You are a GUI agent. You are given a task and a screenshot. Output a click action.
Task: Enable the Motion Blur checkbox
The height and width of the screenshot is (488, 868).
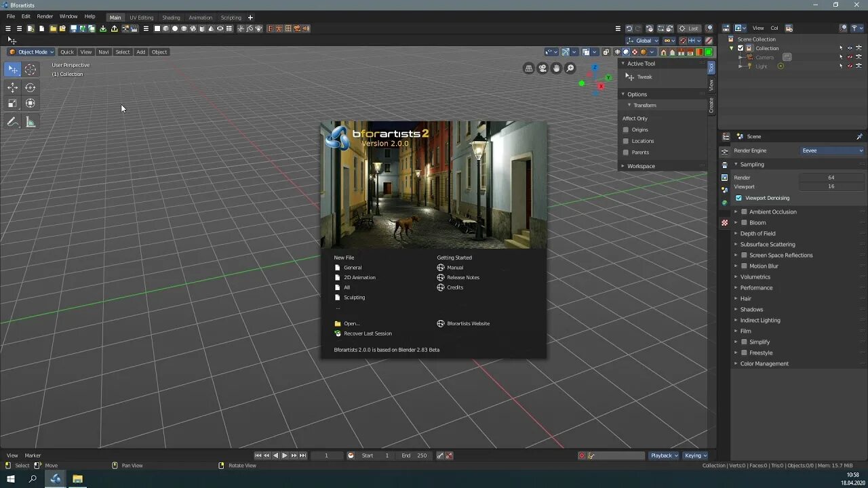[744, 266]
